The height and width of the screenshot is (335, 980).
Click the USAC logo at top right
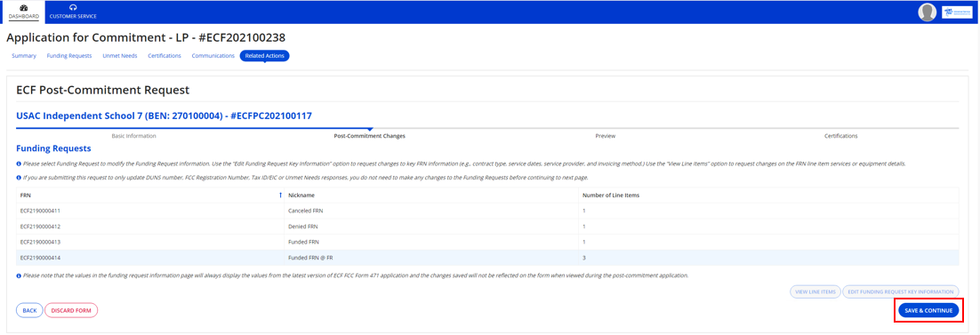pyautogui.click(x=957, y=12)
